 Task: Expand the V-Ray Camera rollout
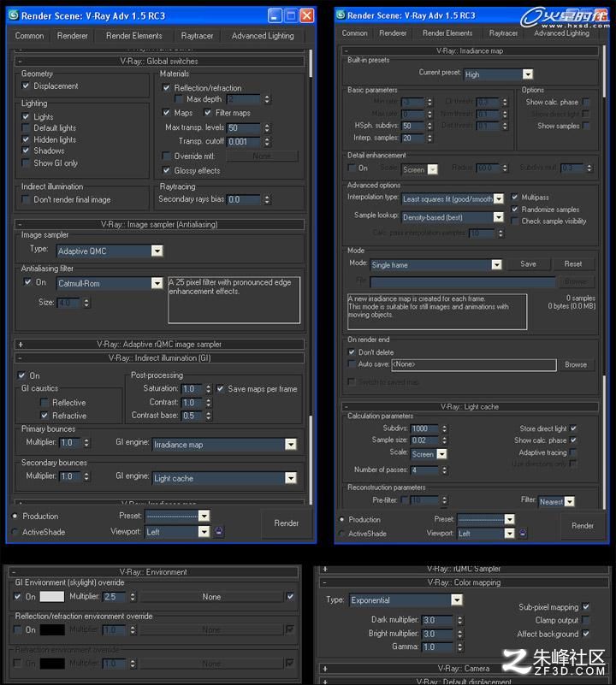click(x=464, y=669)
